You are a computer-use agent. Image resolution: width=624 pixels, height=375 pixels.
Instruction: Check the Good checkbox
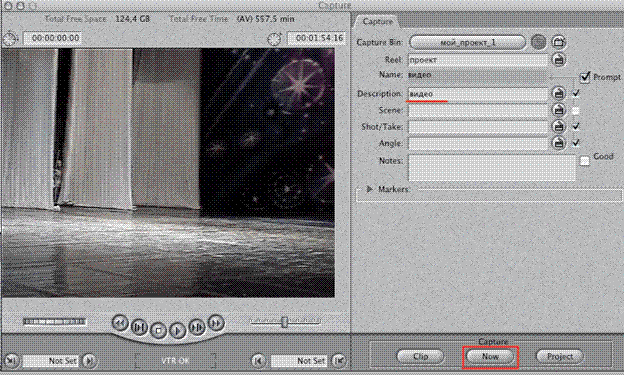click(585, 161)
